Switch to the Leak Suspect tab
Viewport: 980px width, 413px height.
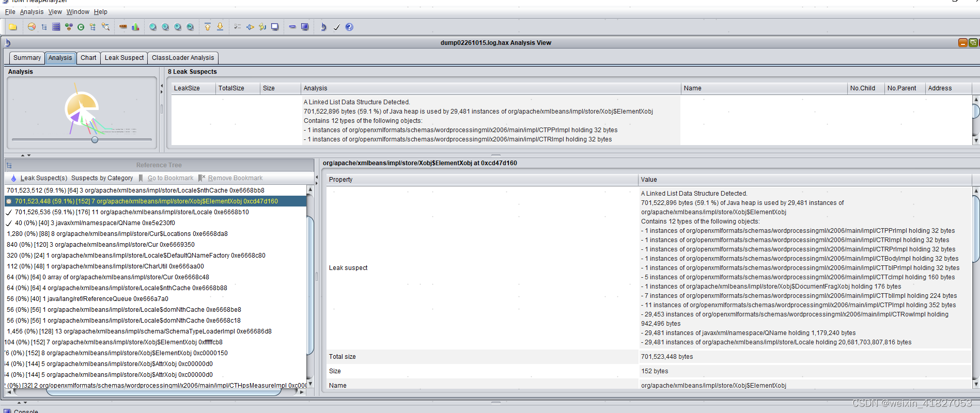point(124,58)
